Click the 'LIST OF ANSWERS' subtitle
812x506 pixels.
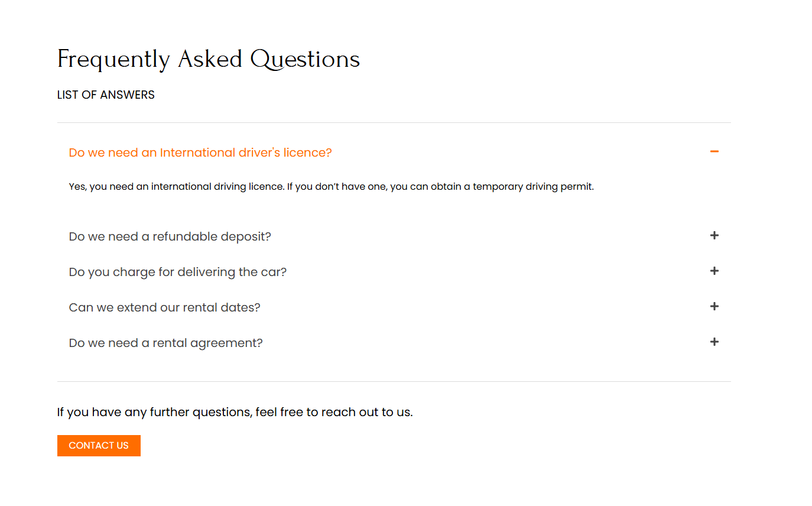point(106,95)
